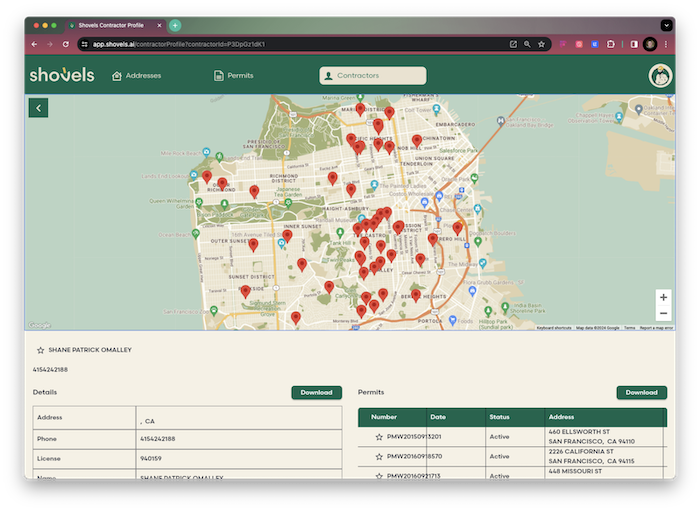
Task: Zoom out on the map
Action: pos(663,313)
